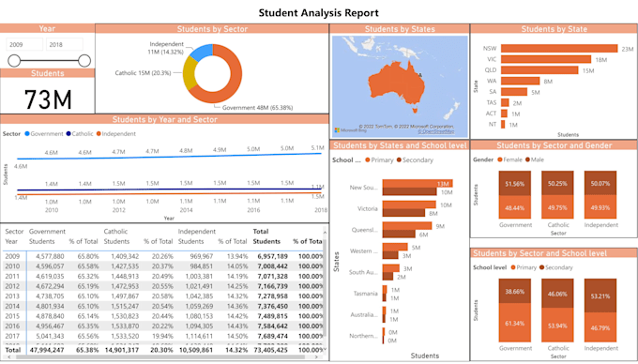Click the Microsoft Bing logo on map
This screenshot has height=364, width=638.
[350, 130]
